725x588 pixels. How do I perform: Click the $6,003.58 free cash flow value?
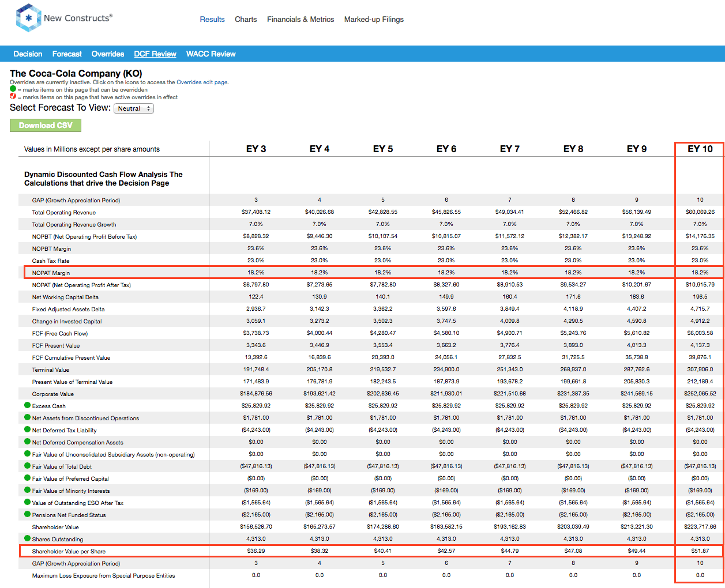(x=700, y=333)
